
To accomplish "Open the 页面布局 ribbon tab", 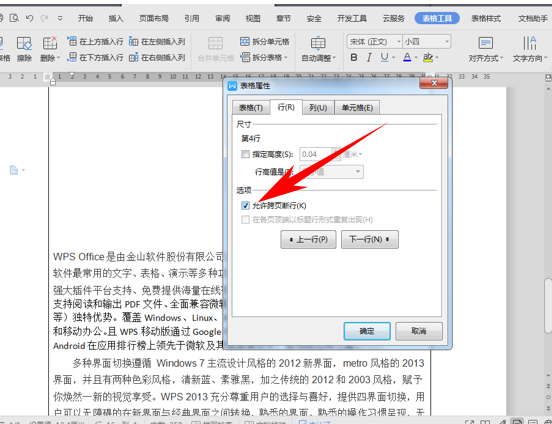I will click(153, 18).
